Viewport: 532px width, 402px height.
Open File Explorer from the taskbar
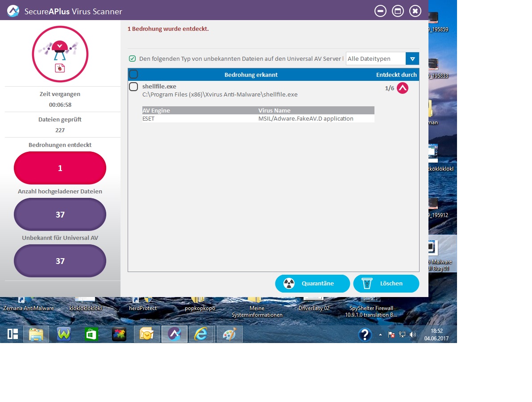[x=36, y=334]
